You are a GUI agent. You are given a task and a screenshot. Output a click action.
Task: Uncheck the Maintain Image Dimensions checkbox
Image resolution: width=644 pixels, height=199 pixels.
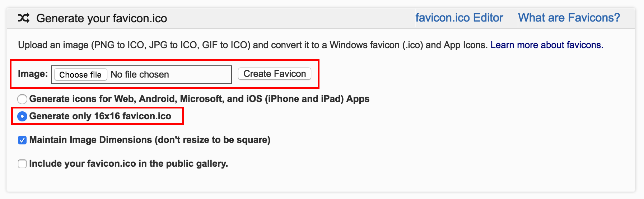click(22, 140)
